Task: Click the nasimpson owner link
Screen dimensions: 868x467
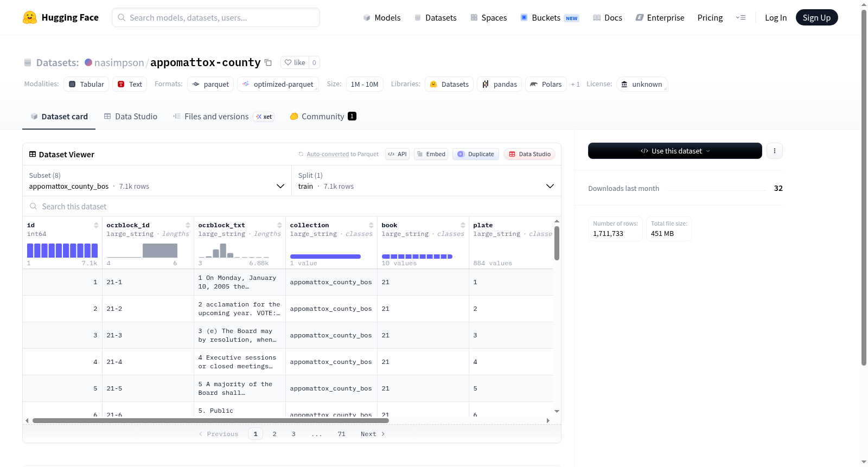Action: click(x=119, y=62)
